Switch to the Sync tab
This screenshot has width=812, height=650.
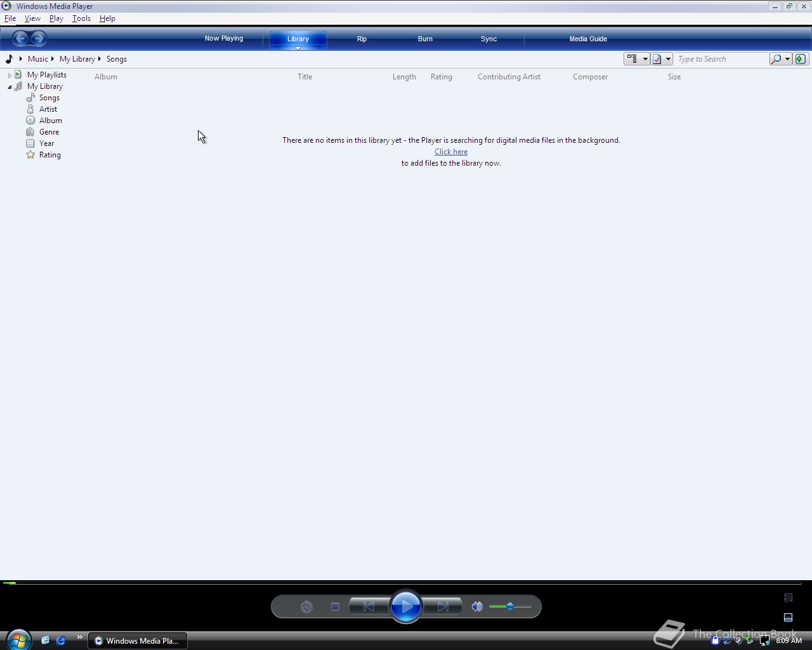click(x=488, y=39)
